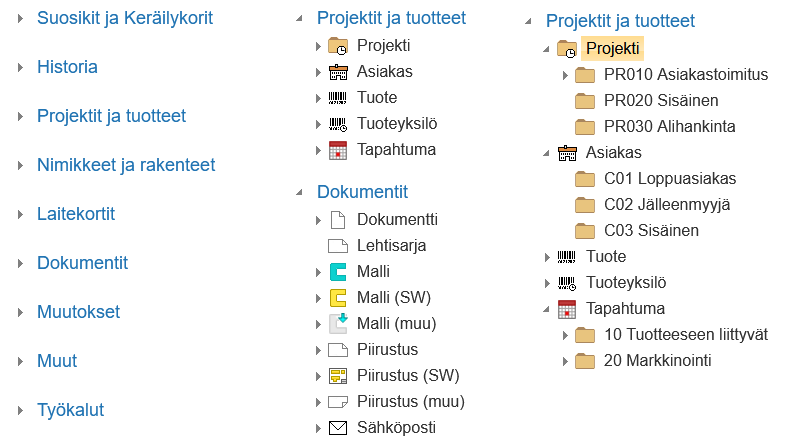Click the yellow Malli (SW) icon
800x447 pixels.
point(337,298)
